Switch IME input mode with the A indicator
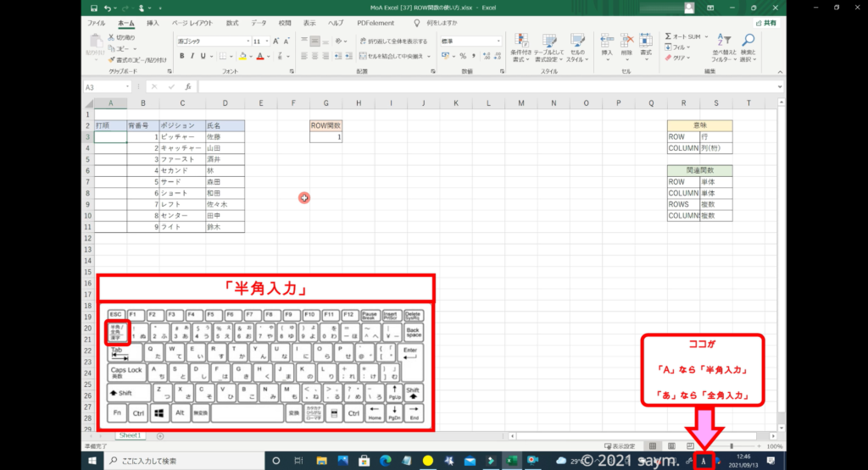 click(x=704, y=461)
